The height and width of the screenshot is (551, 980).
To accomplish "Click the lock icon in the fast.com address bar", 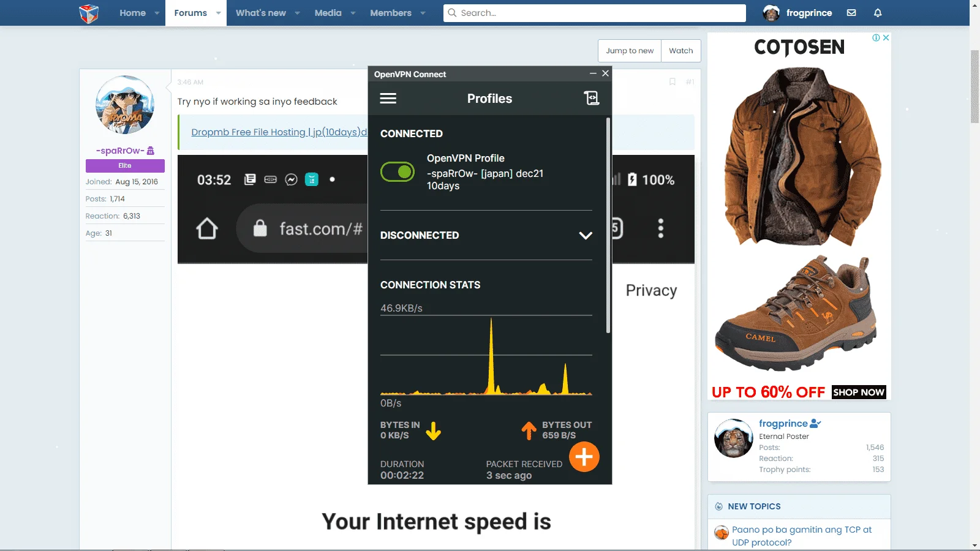I will pos(260,228).
